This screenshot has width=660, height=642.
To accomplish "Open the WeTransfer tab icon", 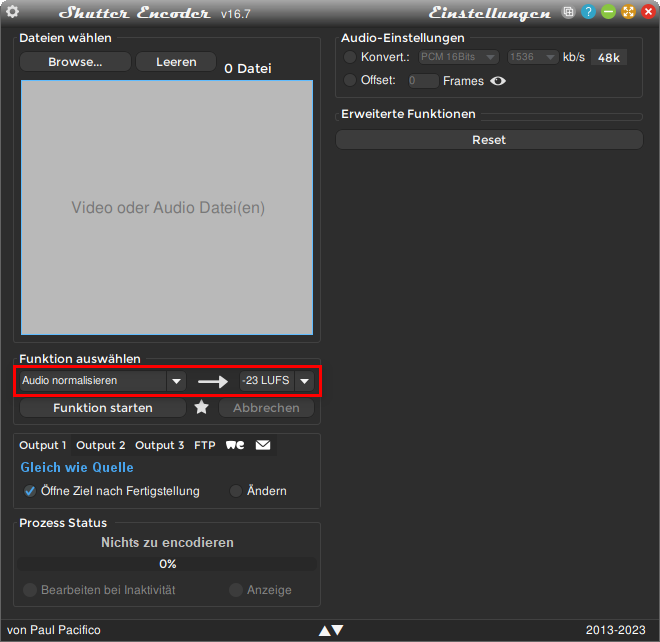I will coord(235,445).
